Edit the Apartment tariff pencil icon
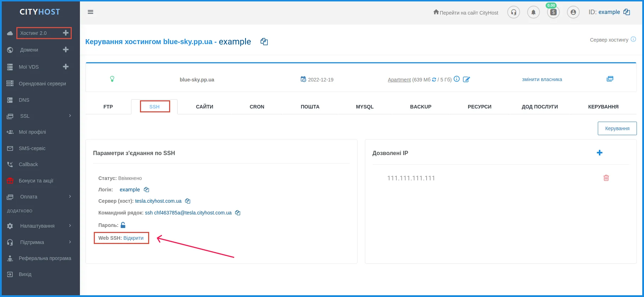 click(x=466, y=79)
